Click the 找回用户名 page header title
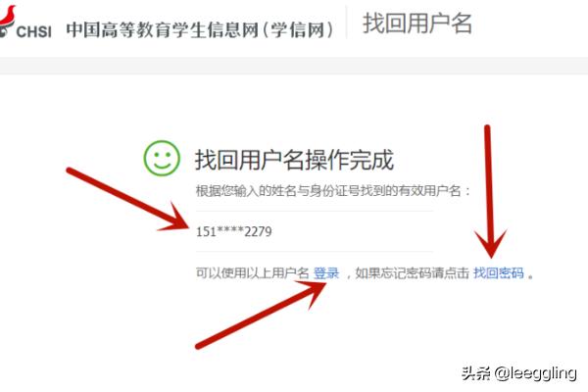This screenshot has width=588, height=392. click(416, 24)
